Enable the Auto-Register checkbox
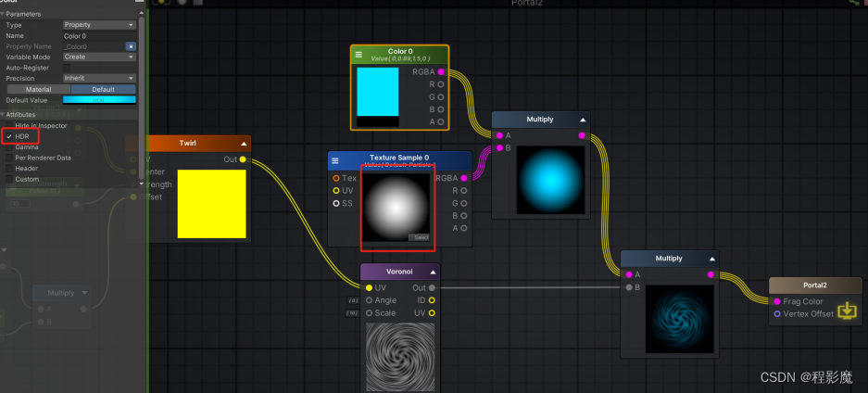This screenshot has width=868, height=393. point(67,68)
